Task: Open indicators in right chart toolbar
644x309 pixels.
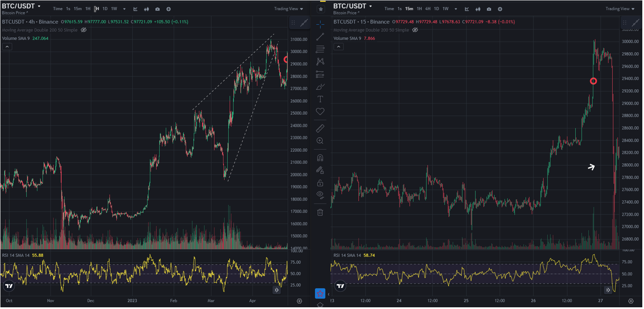Action: coord(467,9)
